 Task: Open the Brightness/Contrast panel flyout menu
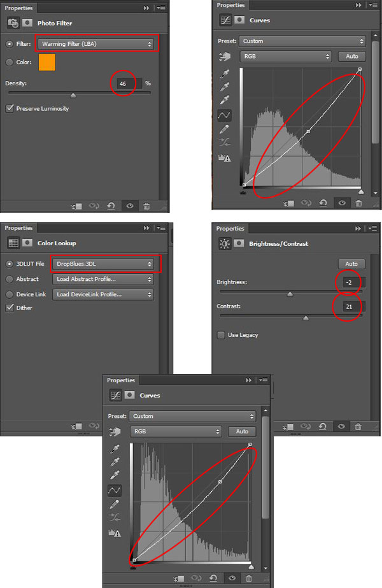[x=373, y=228]
